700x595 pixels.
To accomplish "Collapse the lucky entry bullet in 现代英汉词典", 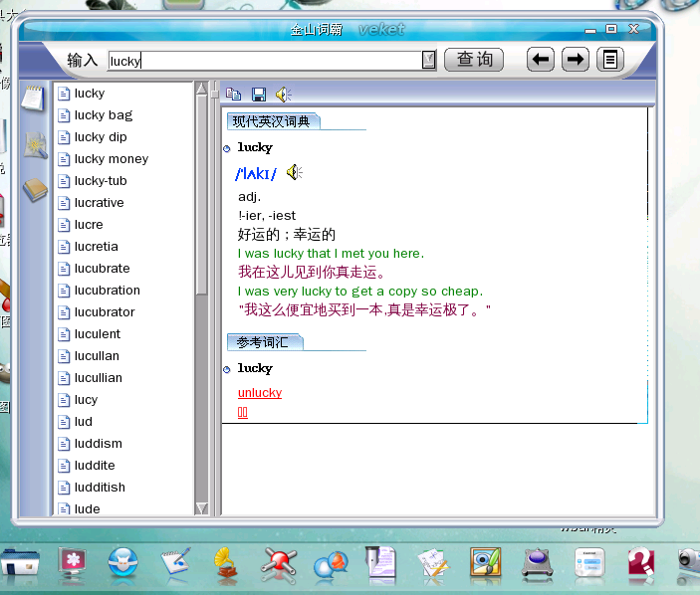I will [227, 148].
